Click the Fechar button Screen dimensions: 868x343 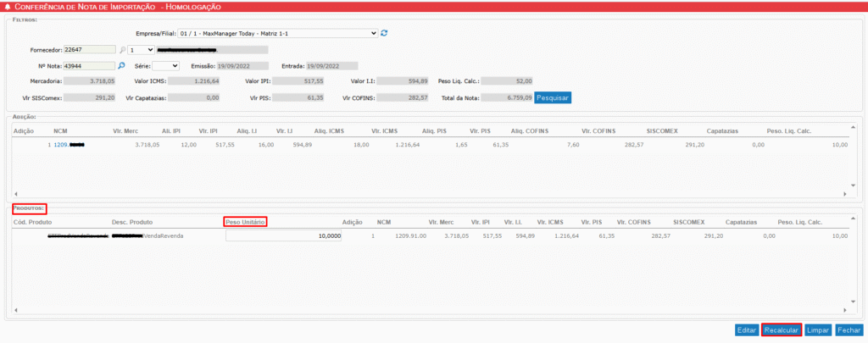[849, 330]
